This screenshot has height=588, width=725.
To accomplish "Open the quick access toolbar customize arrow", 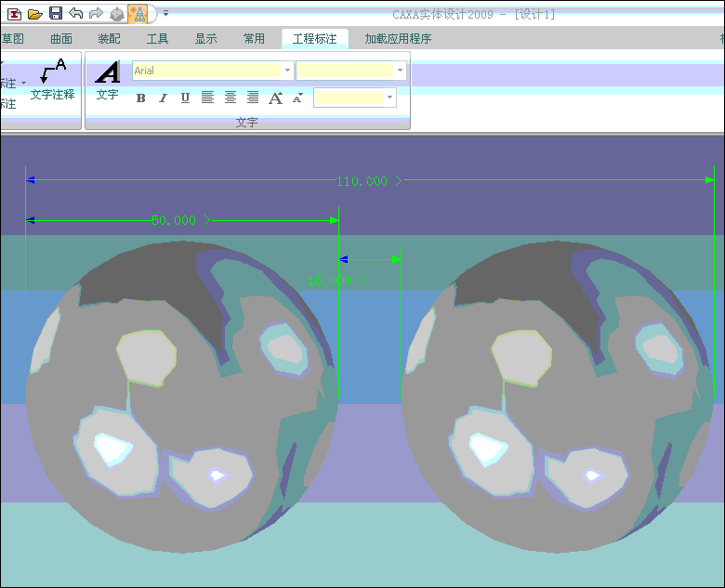I will coord(165,14).
